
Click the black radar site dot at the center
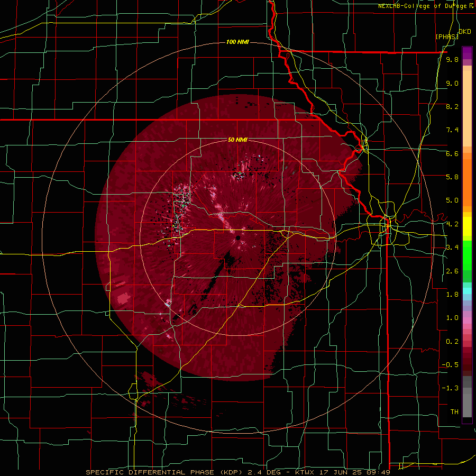pyautogui.click(x=238, y=237)
